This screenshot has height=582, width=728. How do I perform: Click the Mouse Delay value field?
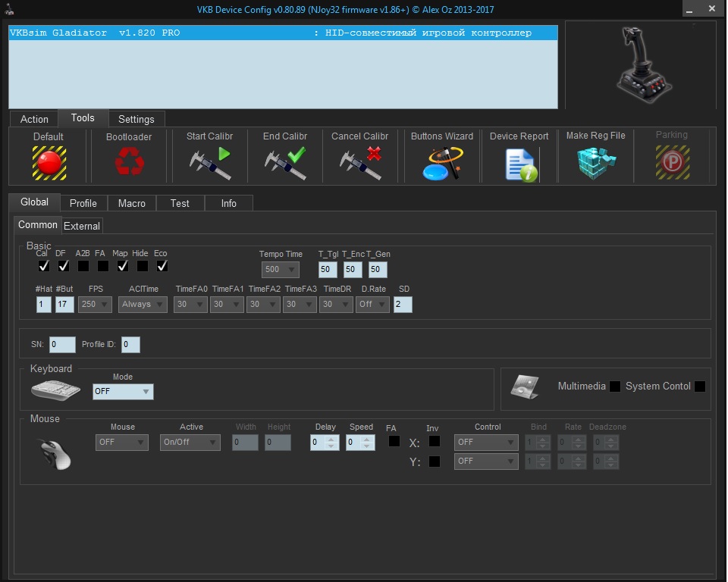325,443
